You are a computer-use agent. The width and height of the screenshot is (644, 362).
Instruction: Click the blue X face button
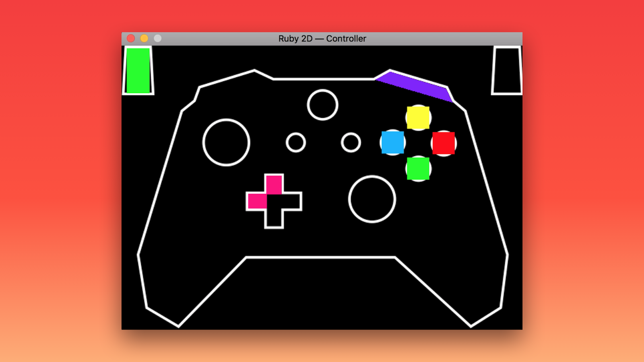[393, 142]
